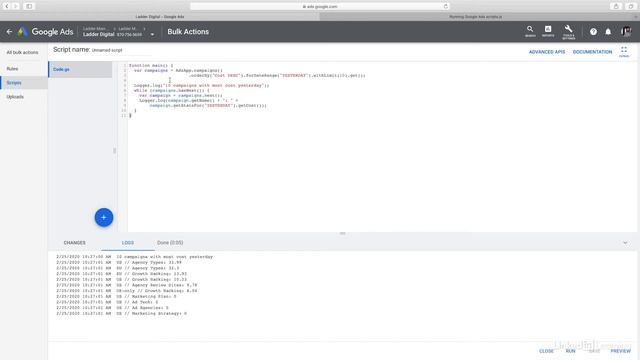The image size is (640, 360).
Task: Click the 'Agency Types: 21.99' log line
Action: [119, 262]
